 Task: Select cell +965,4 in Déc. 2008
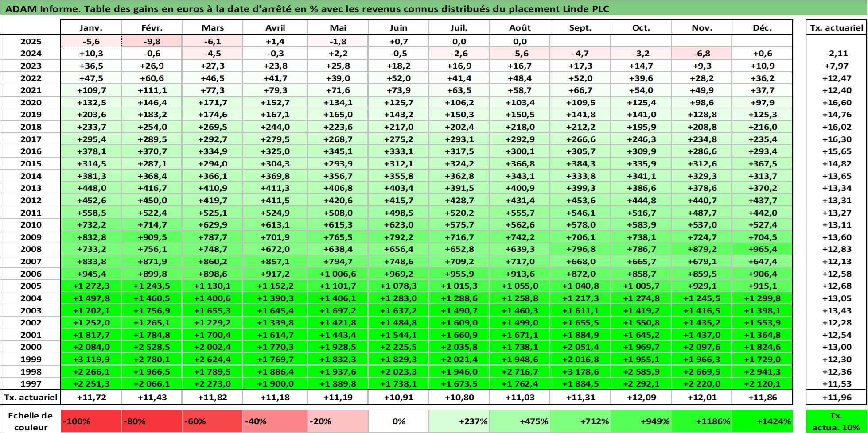pyautogui.click(x=762, y=249)
